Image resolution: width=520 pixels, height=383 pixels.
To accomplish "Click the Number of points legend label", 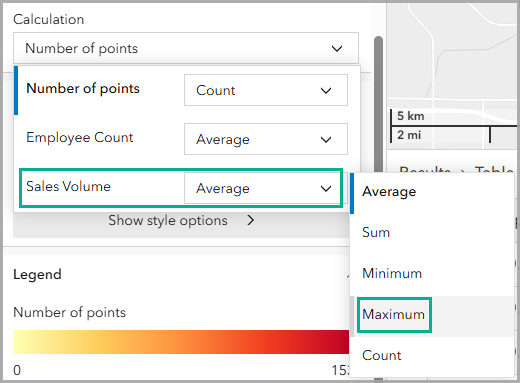I will tap(70, 312).
